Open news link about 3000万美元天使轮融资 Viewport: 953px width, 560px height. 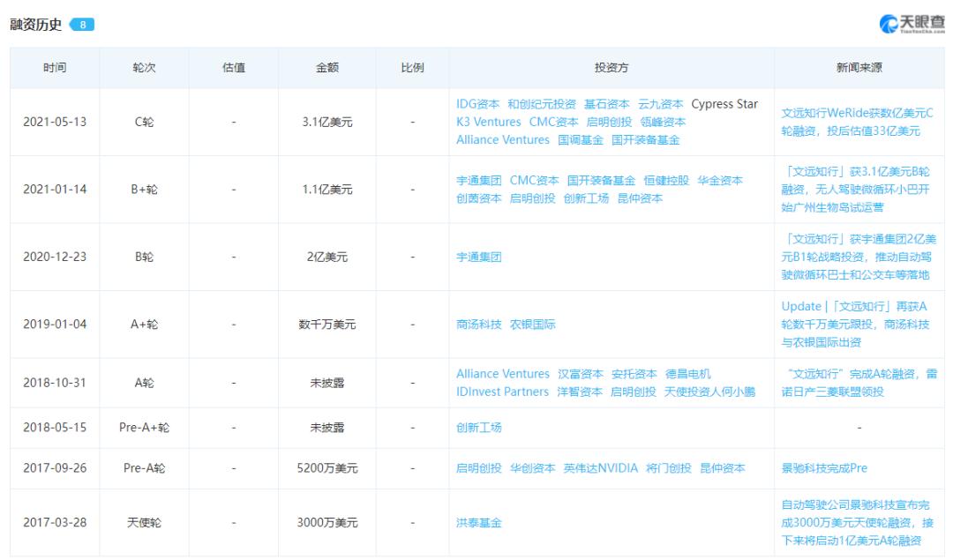857,522
